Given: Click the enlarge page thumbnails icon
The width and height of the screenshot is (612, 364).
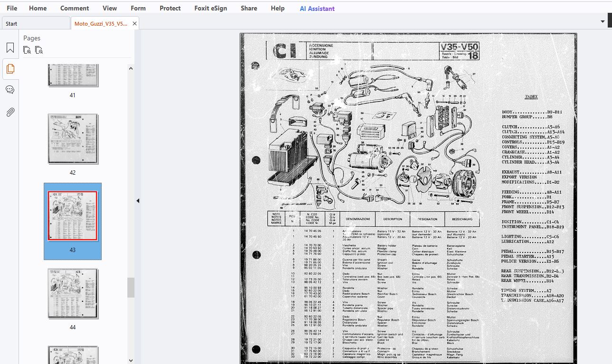Looking at the screenshot, I should click(x=27, y=50).
